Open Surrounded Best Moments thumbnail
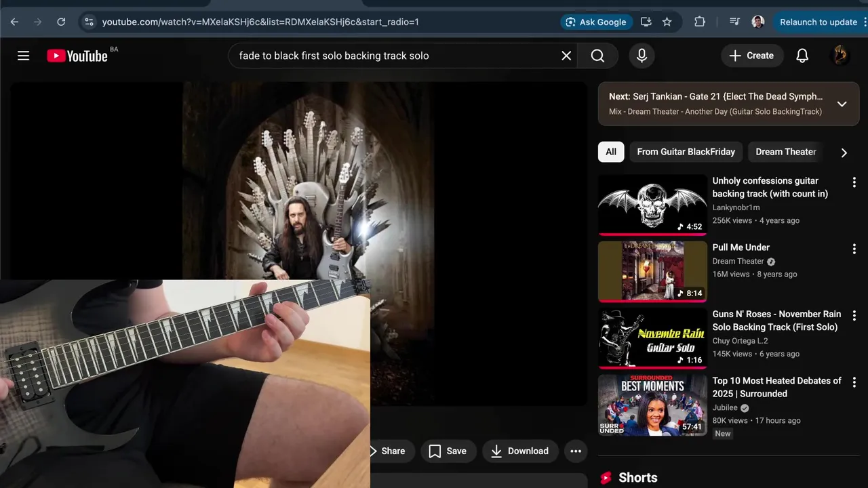Viewport: 868px width, 488px height. 652,405
